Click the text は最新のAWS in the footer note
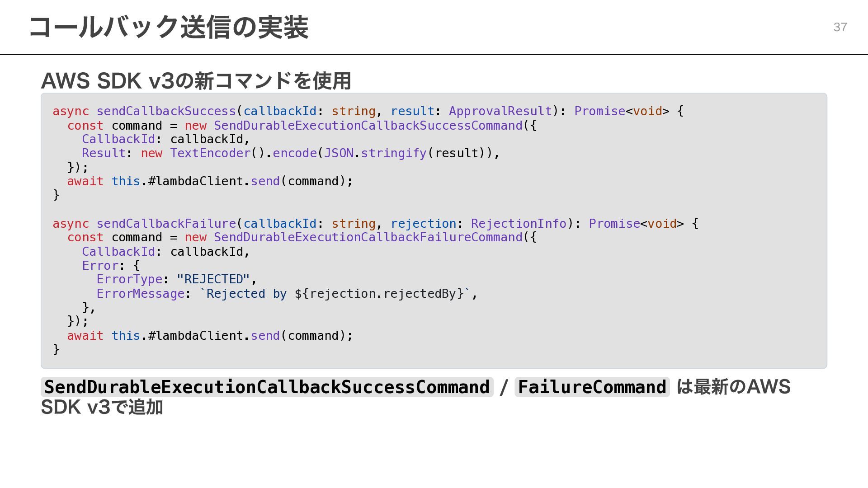868x488 pixels. click(733, 387)
